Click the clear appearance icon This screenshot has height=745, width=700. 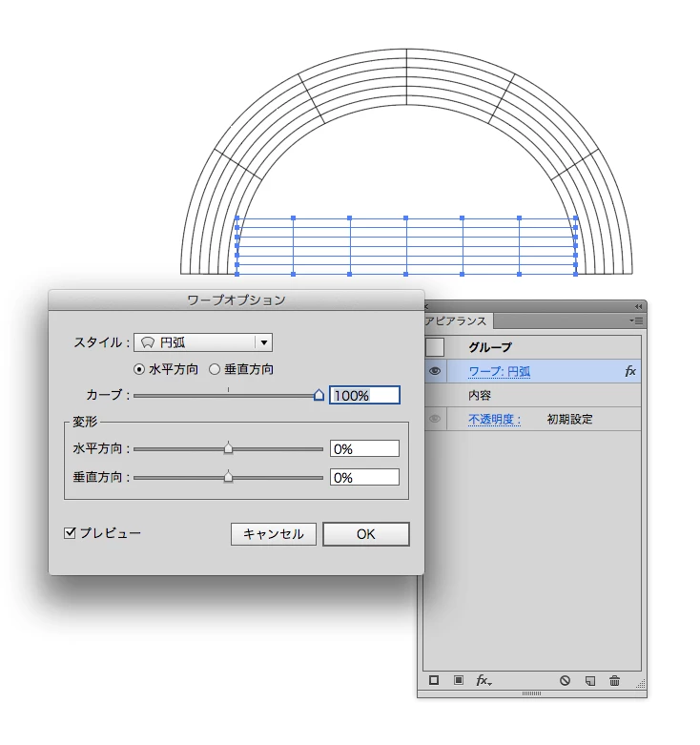pos(565,680)
